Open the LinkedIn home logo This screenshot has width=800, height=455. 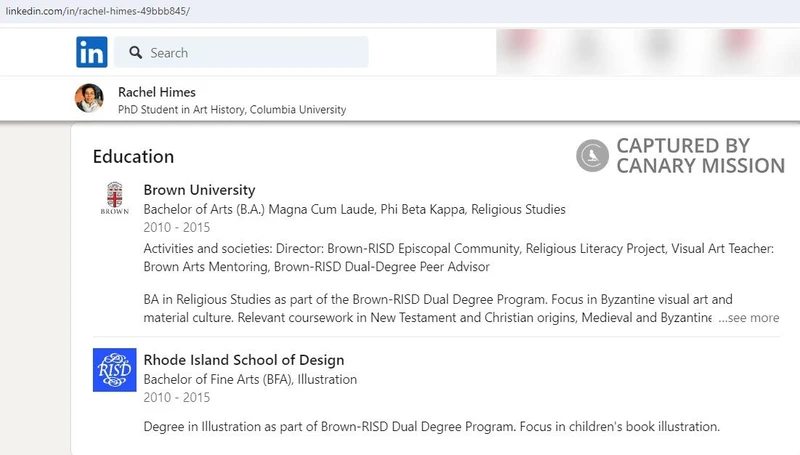(92, 52)
